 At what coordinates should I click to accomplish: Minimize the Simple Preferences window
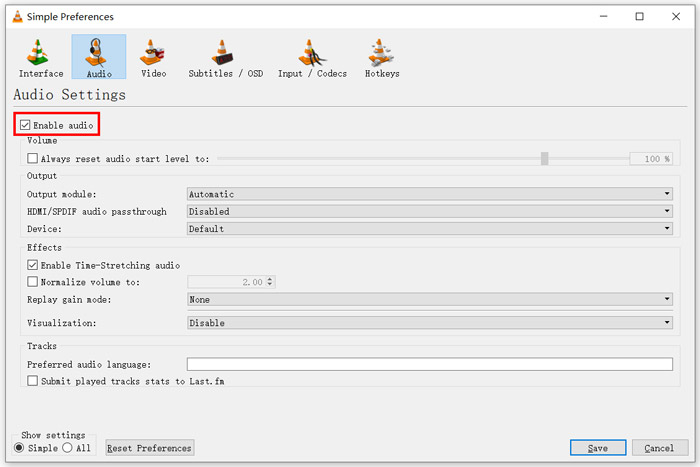point(604,17)
